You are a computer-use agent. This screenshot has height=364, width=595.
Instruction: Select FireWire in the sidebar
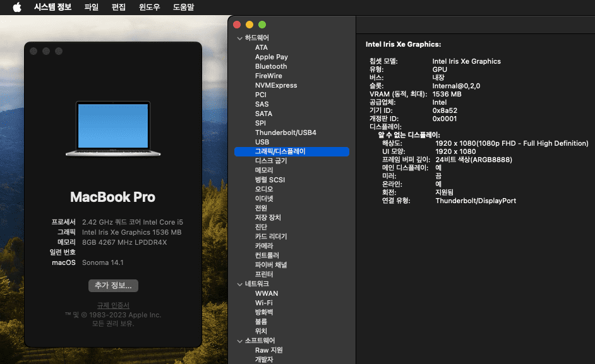coord(268,76)
